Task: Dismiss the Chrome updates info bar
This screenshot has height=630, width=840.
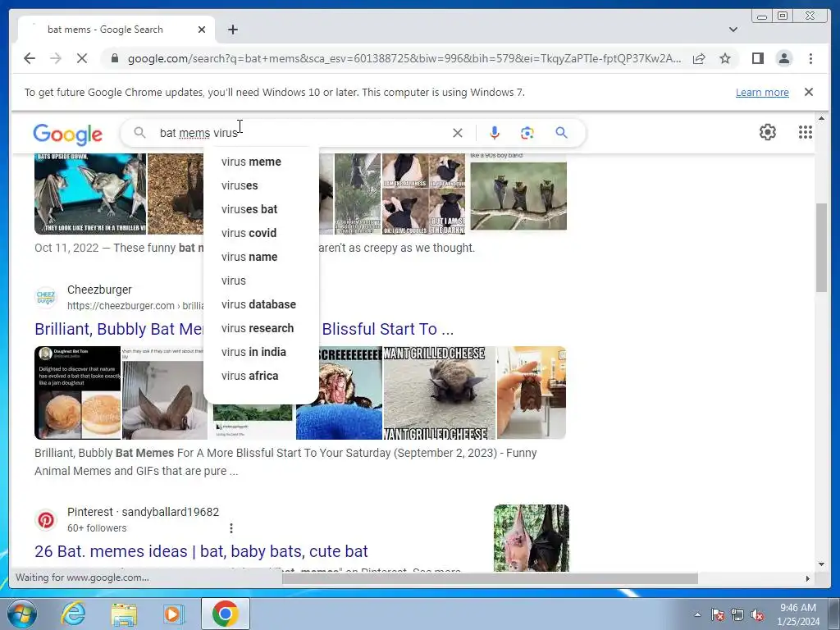Action: 809,92
